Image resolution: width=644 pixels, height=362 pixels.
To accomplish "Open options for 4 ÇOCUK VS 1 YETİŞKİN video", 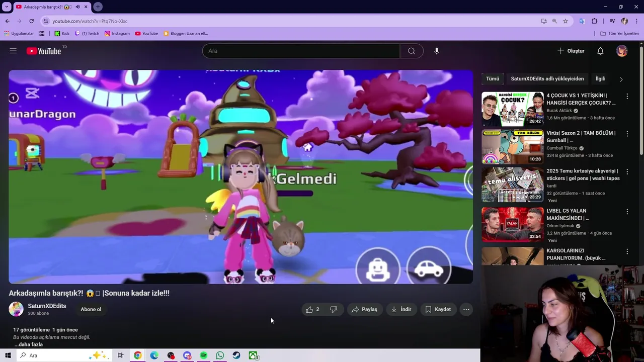I will 627,96.
